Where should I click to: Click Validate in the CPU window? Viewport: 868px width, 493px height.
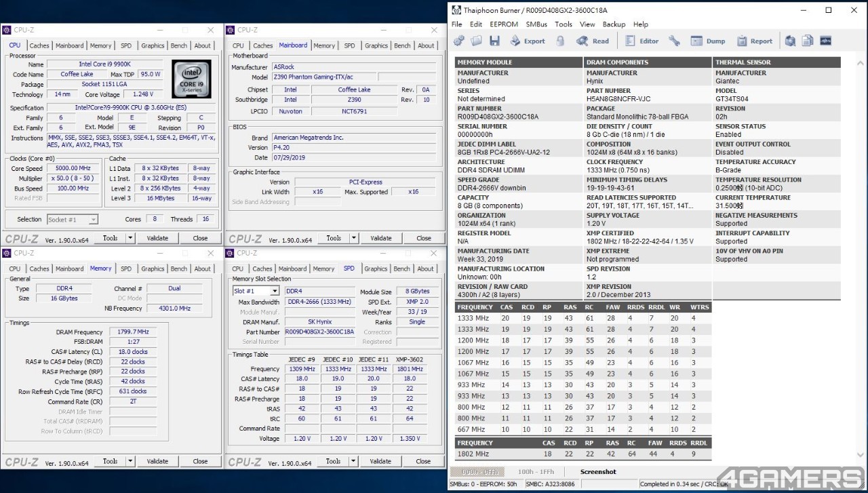pos(157,238)
